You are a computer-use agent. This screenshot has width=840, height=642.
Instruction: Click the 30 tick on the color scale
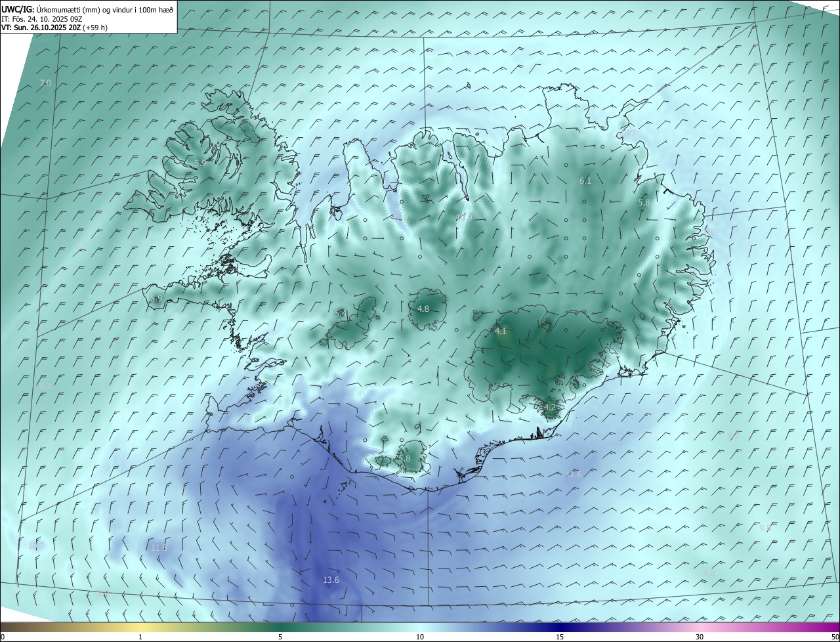pos(700,637)
